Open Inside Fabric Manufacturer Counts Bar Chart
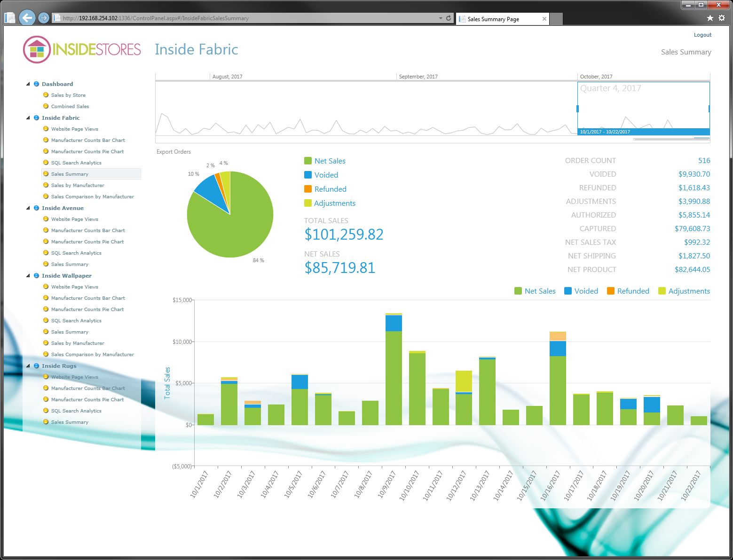This screenshot has height=560, width=733. click(88, 140)
